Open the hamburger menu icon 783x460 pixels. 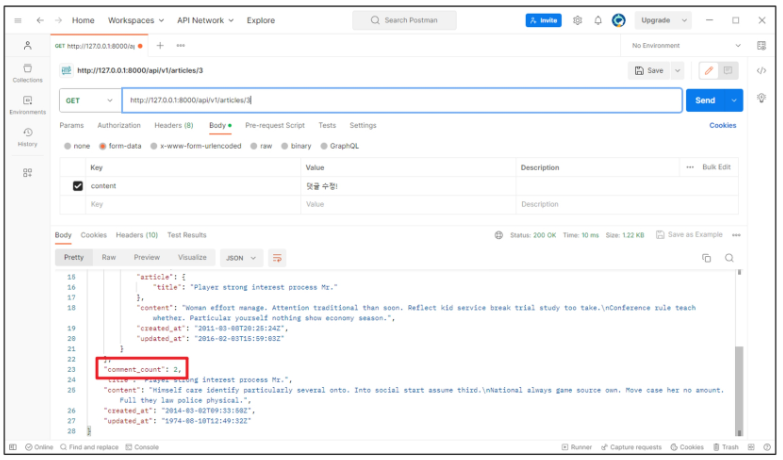pyautogui.click(x=18, y=20)
